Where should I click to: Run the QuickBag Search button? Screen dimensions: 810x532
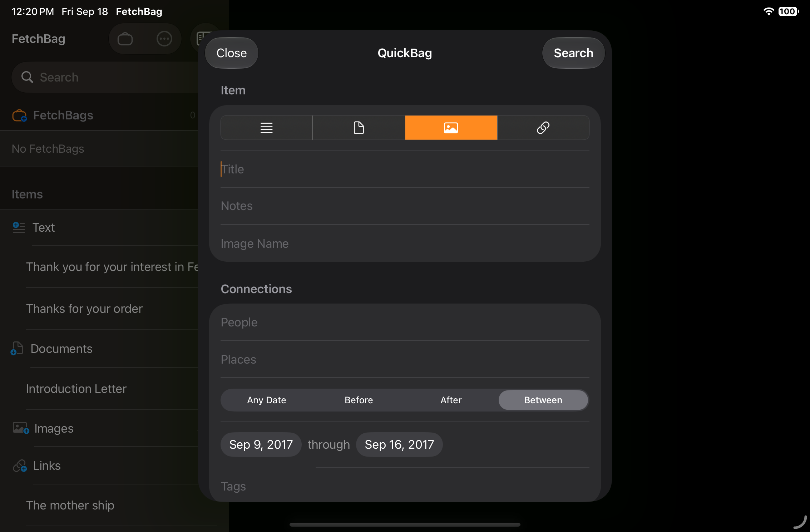click(x=573, y=53)
